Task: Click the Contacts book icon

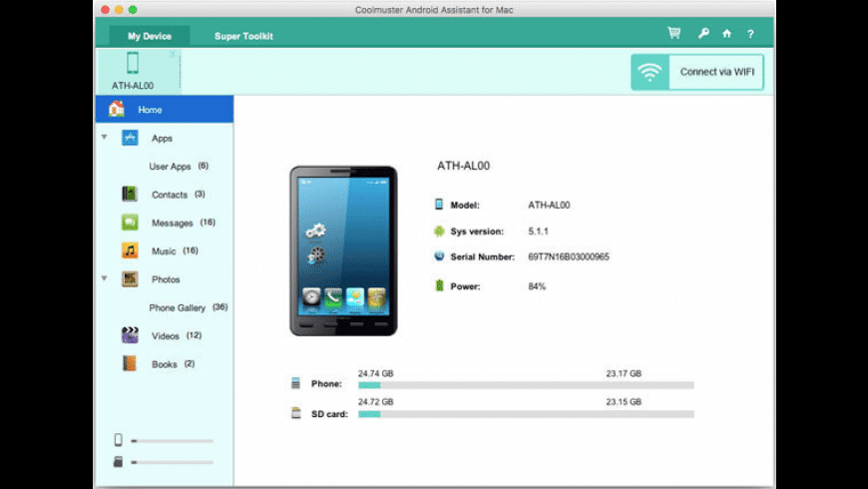Action: click(x=130, y=194)
